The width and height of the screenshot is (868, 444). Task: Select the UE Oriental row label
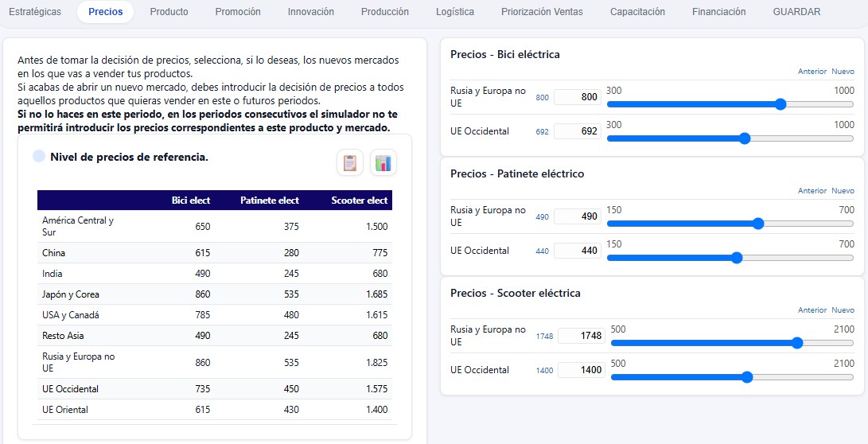[64, 410]
